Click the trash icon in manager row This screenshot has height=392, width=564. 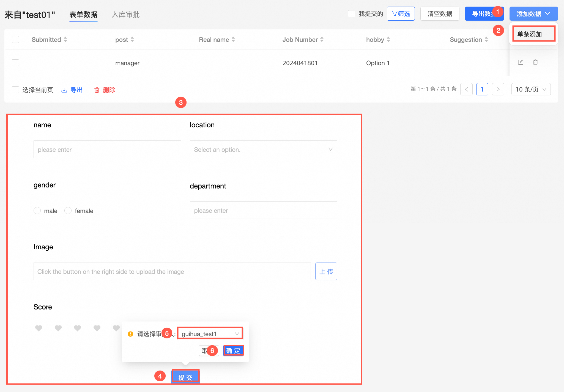point(535,62)
